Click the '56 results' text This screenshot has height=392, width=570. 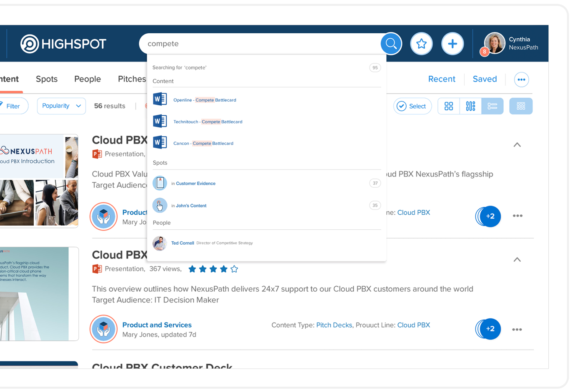110,106
